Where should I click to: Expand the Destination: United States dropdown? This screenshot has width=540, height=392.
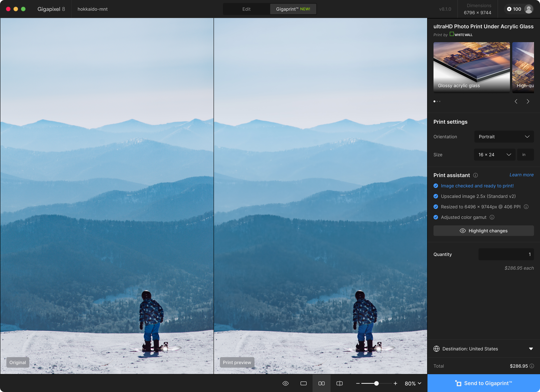(531, 349)
